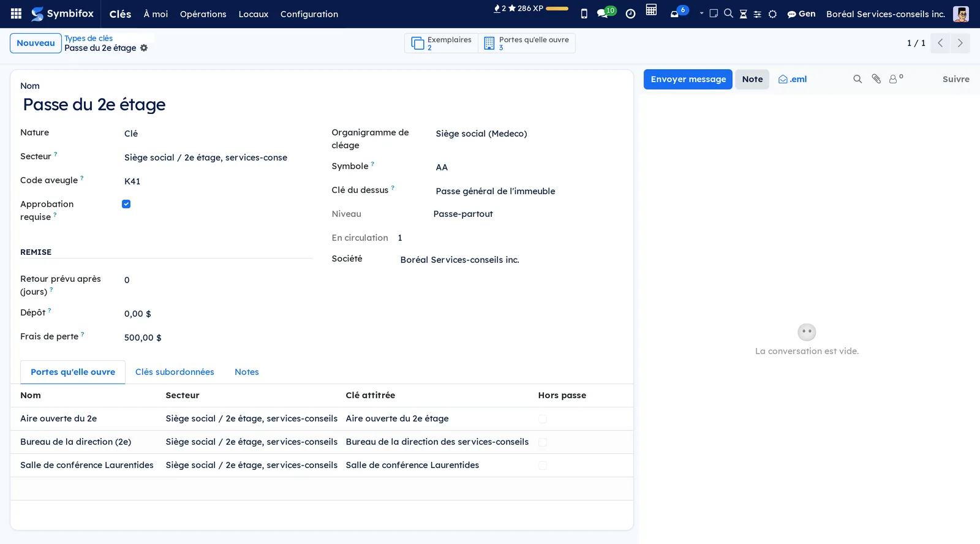Screen dimensions: 980x544
Task: Open the phone icon in top bar
Action: pyautogui.click(x=584, y=13)
